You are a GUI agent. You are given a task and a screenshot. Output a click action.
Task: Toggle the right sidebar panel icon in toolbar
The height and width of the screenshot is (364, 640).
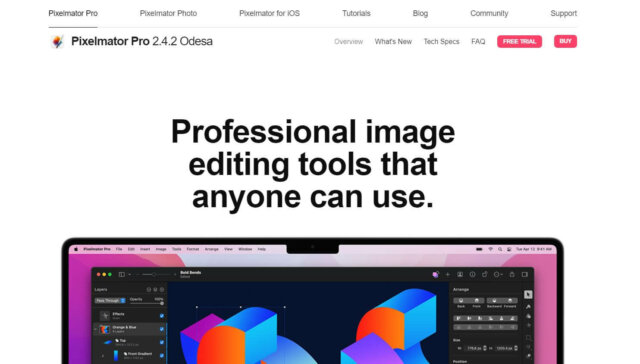coord(524,275)
